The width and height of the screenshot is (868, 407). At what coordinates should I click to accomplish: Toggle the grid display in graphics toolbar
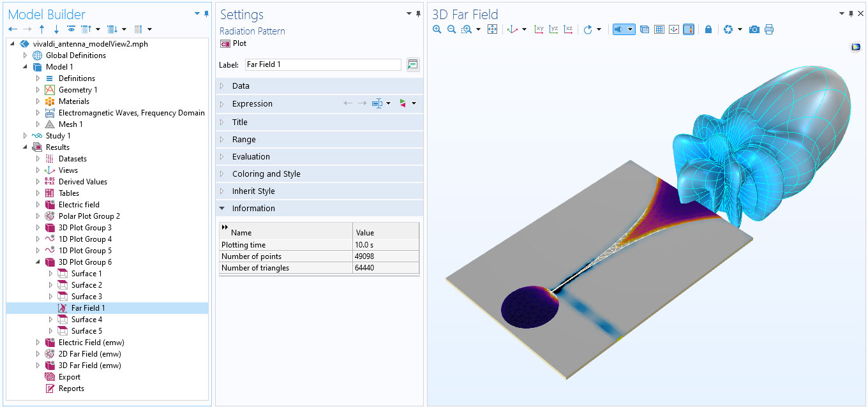tap(659, 29)
